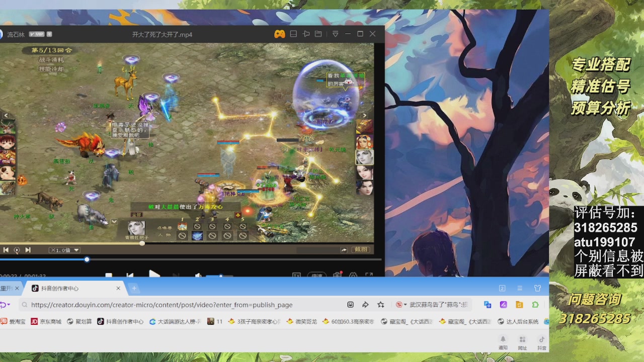Image resolution: width=644 pixels, height=362 pixels.
Task: Open the translate extension icon
Action: tap(488, 305)
